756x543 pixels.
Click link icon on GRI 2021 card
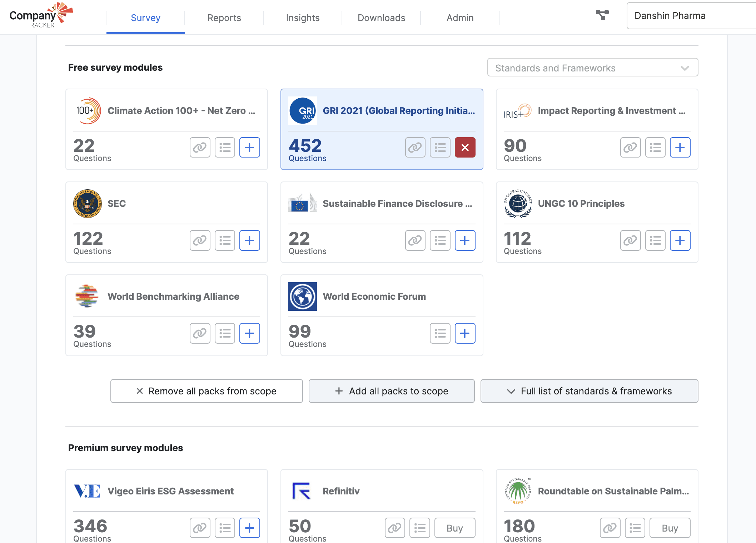pyautogui.click(x=415, y=147)
